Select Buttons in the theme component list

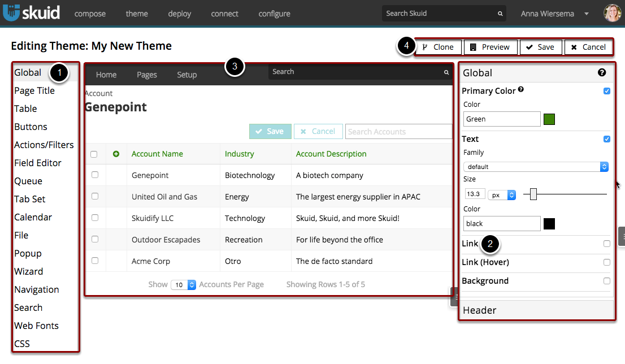tap(31, 127)
